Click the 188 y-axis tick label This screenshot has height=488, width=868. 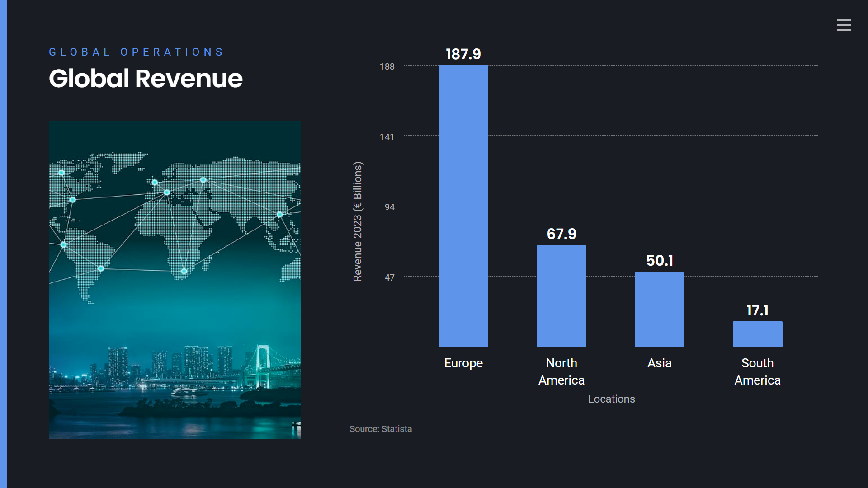click(387, 67)
